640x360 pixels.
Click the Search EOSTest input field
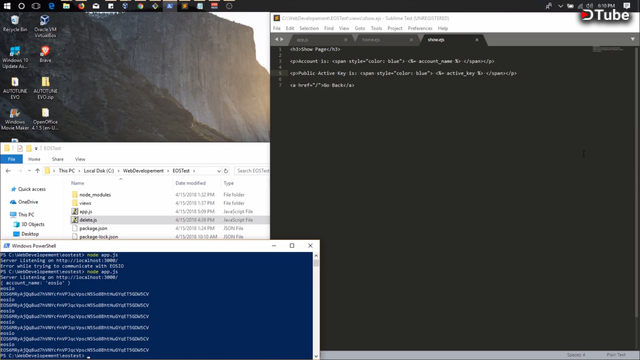(x=252, y=171)
